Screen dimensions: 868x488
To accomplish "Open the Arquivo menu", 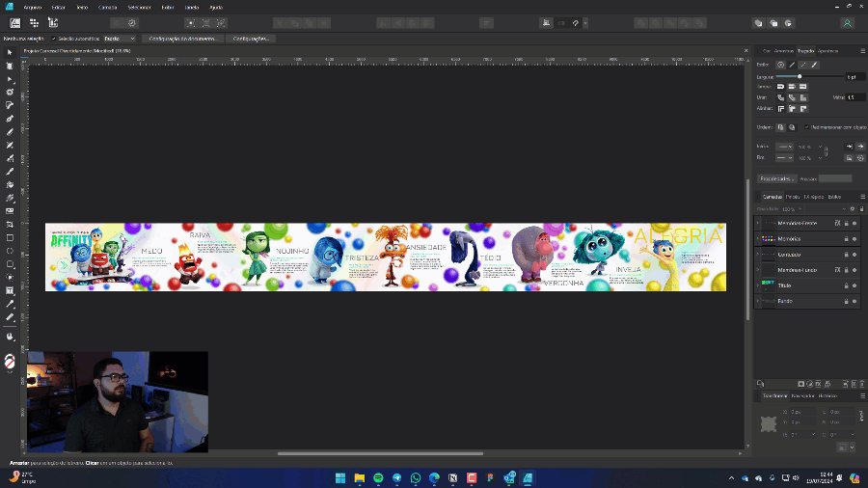I will pyautogui.click(x=33, y=7).
